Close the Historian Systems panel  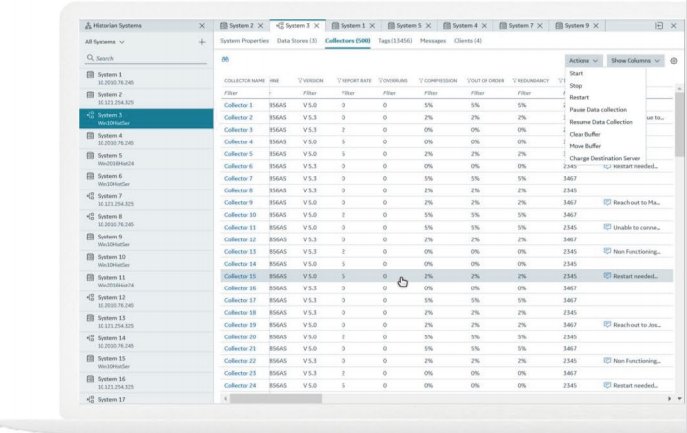click(x=202, y=26)
